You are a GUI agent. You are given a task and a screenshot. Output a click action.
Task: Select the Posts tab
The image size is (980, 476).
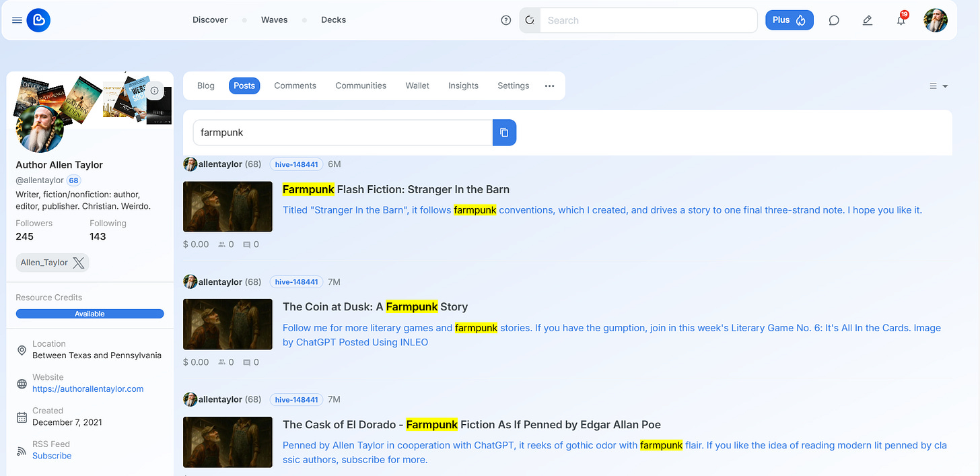click(x=244, y=86)
